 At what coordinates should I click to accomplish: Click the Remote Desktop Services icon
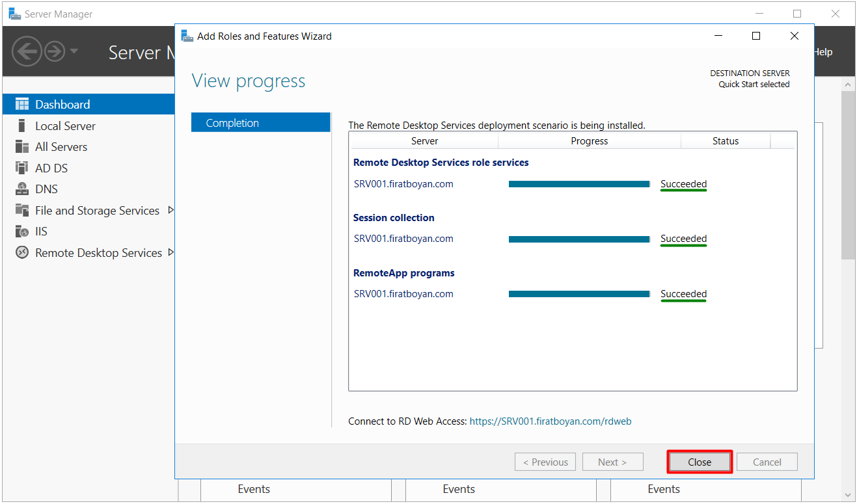point(22,252)
